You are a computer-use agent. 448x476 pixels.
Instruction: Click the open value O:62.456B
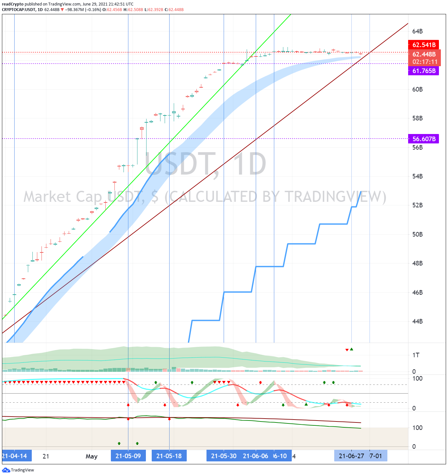(112, 9)
